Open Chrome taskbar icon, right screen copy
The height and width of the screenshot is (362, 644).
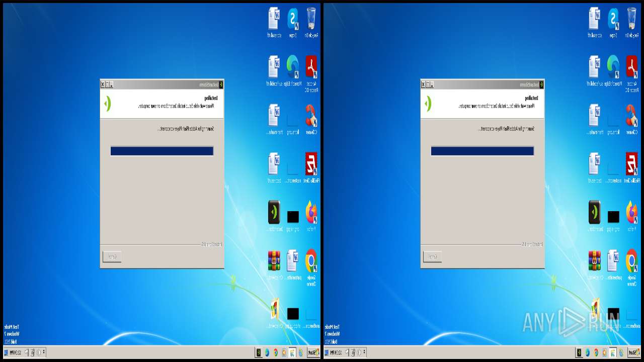[596, 352]
